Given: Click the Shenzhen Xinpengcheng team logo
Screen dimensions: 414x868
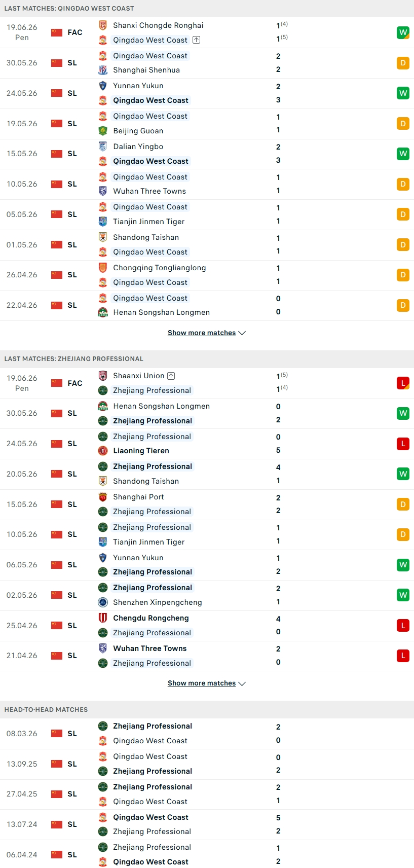Looking at the screenshot, I should 103,602.
